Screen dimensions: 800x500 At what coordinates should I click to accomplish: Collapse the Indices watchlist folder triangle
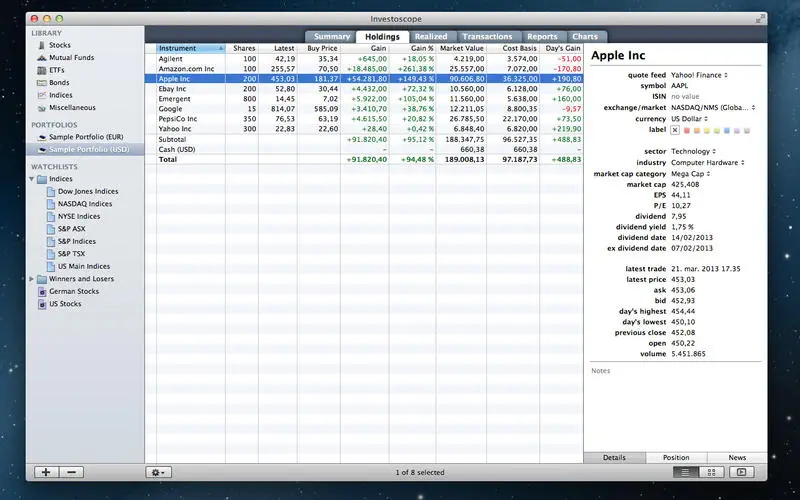[32, 179]
